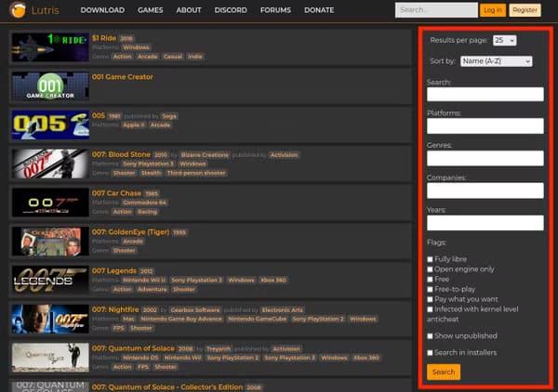Click the Electronic Arts publisher tag
Screen dimensions: 558x392
coord(282,310)
